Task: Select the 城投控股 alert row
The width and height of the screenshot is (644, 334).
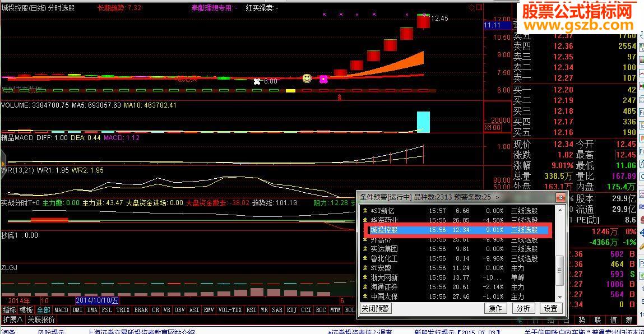Action: click(x=458, y=230)
